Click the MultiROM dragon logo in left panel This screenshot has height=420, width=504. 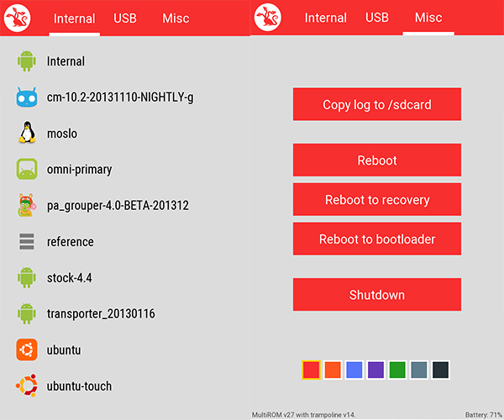(x=17, y=18)
